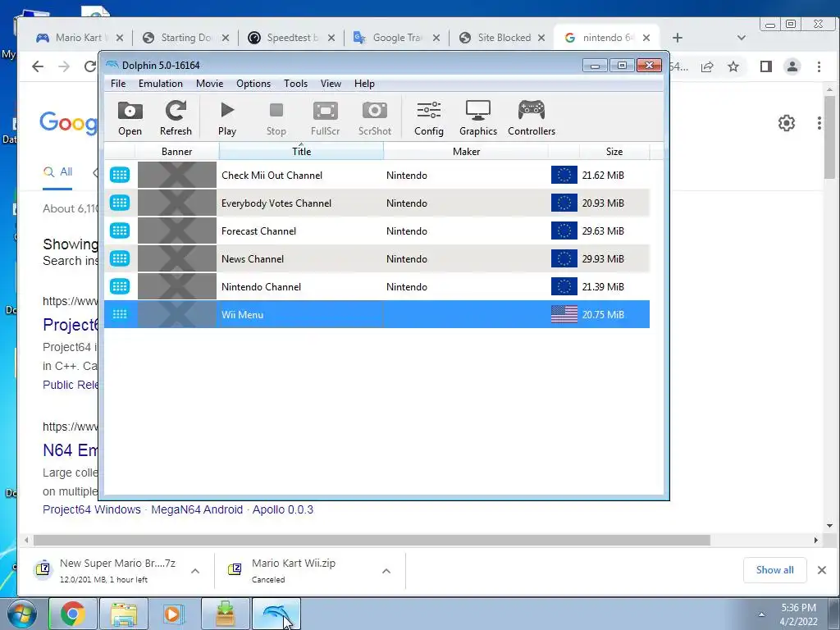840x630 pixels.
Task: Bookmark the page with the star icon
Action: point(733,66)
